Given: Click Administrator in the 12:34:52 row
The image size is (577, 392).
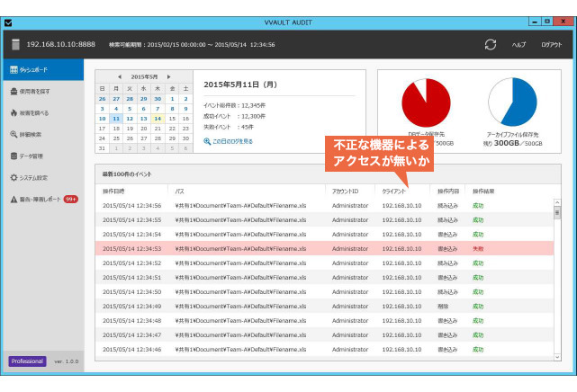Looking at the screenshot, I should (350, 263).
